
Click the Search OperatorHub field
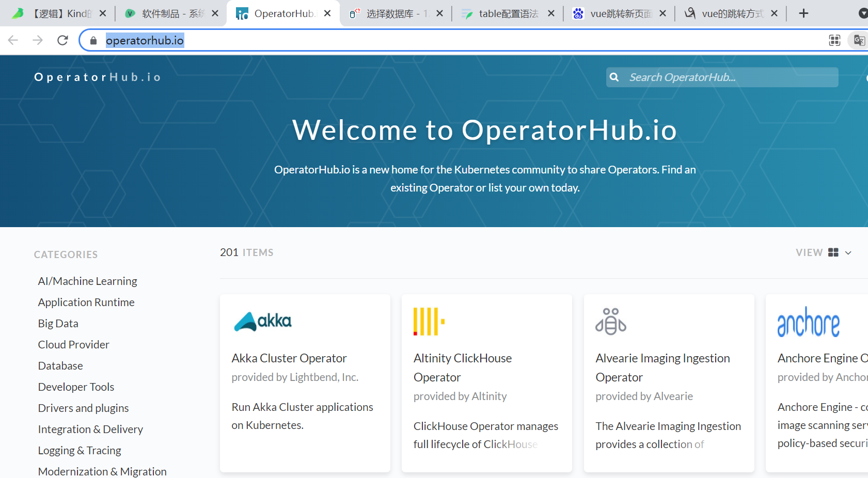722,77
